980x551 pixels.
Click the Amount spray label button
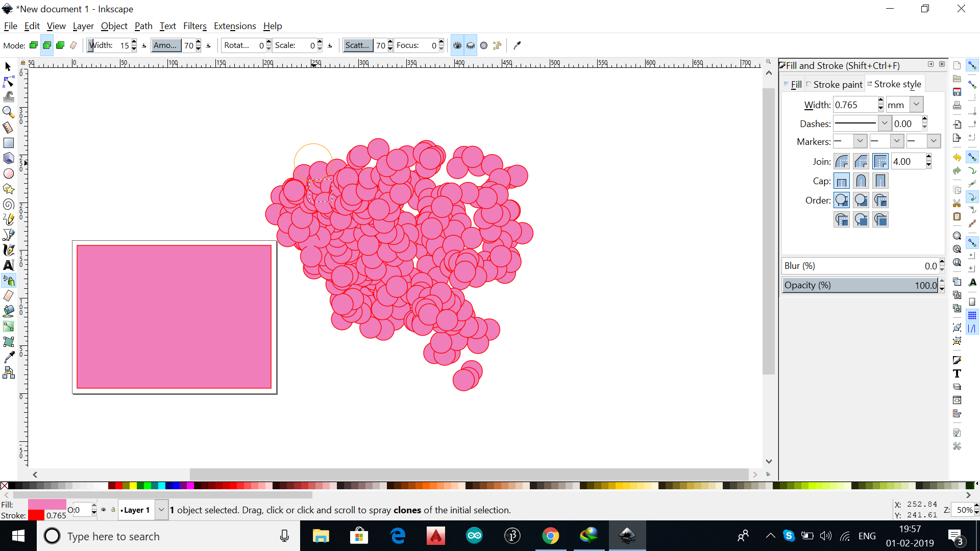(x=166, y=45)
